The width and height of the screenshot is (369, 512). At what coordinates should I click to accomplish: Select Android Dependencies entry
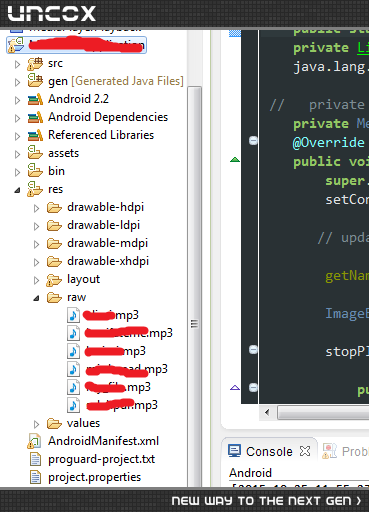click(x=108, y=117)
